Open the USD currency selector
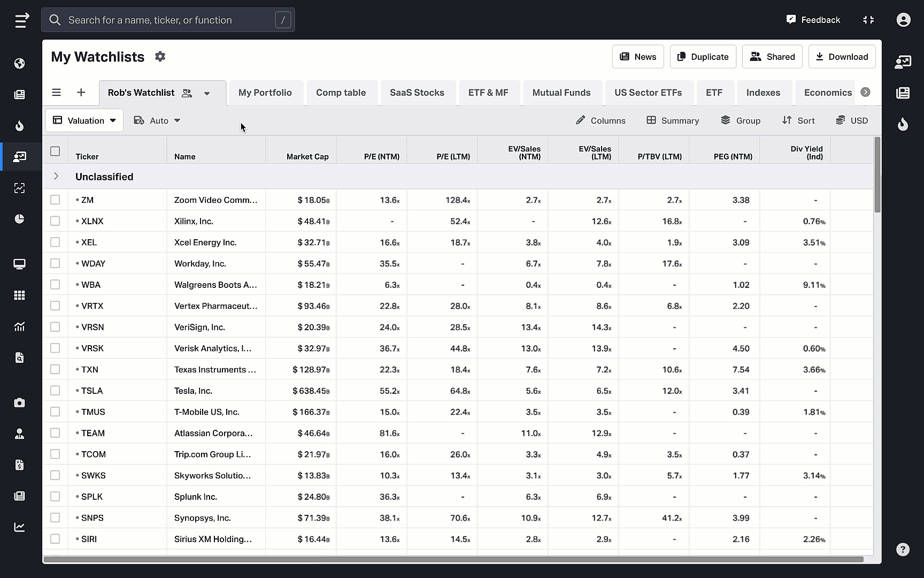Image resolution: width=924 pixels, height=578 pixels. tap(852, 120)
